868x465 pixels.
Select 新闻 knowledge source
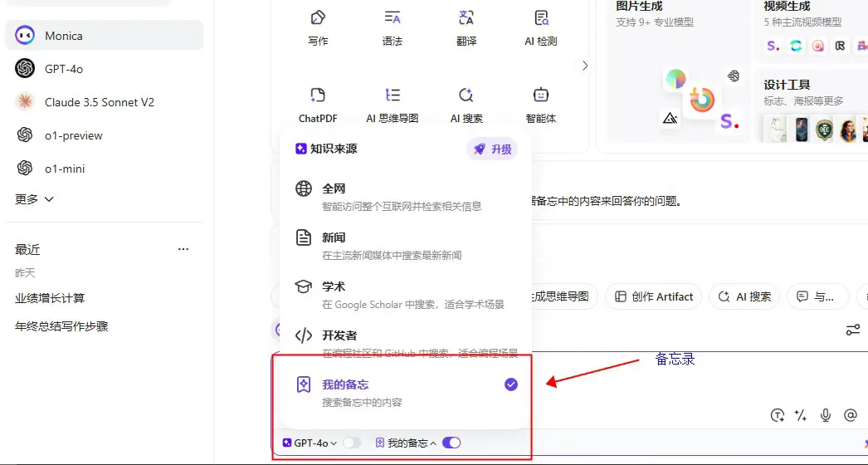406,246
